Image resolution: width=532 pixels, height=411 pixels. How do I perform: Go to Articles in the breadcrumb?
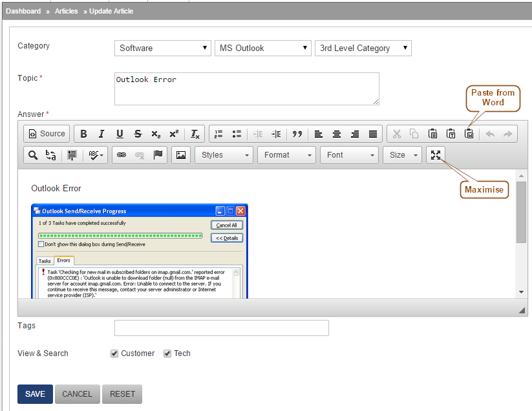click(66, 11)
